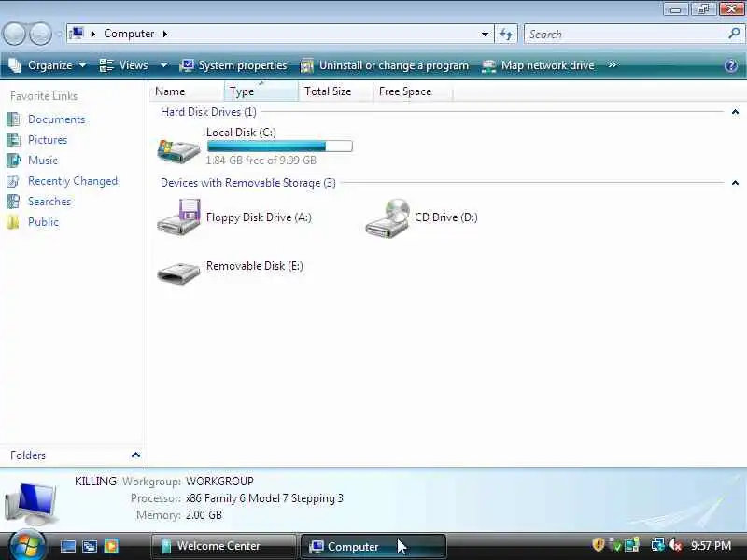Screen dimensions: 747x560
Task: Expand the Folders pane
Action: pos(135,455)
